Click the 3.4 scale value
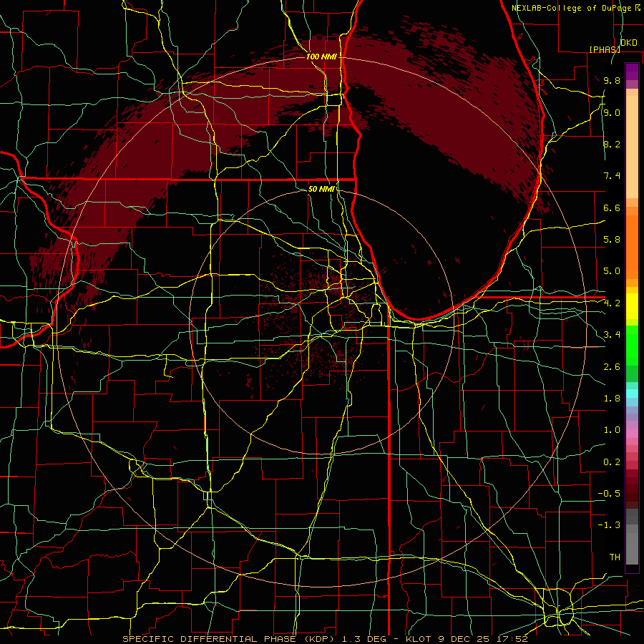 tap(612, 335)
